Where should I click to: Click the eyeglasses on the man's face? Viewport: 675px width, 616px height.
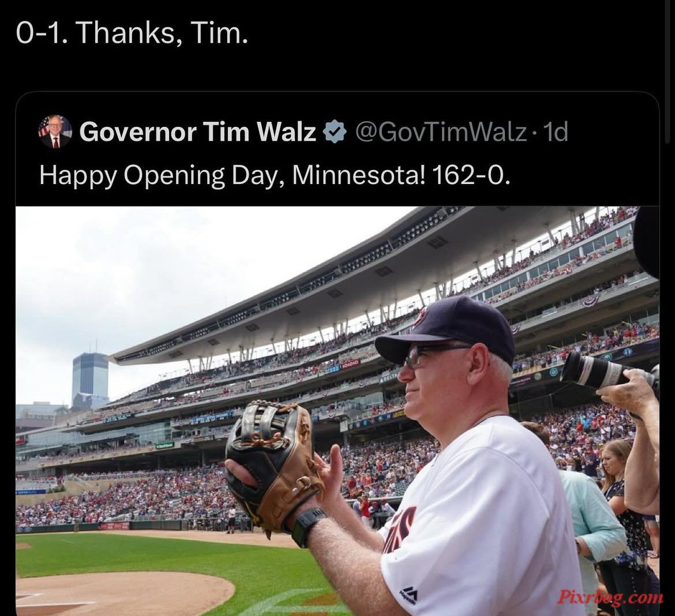coord(433,355)
